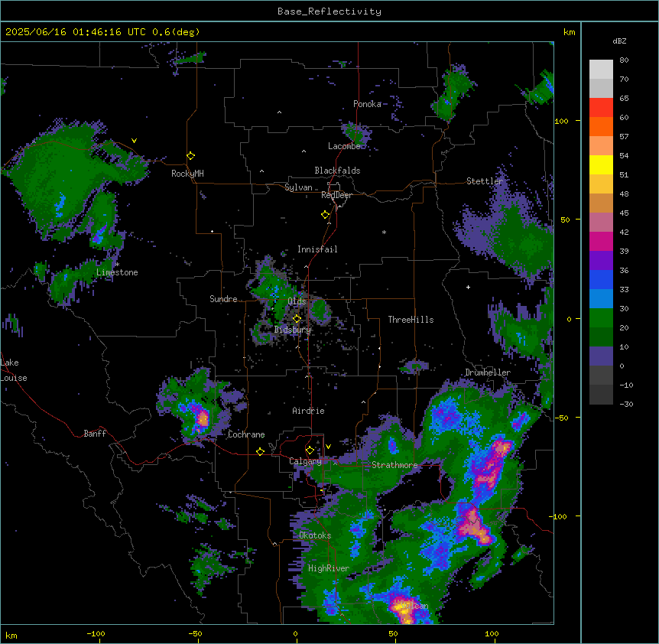Click the yellow V marker northeast of Calgary
This screenshot has height=644, width=659.
pyautogui.click(x=328, y=447)
